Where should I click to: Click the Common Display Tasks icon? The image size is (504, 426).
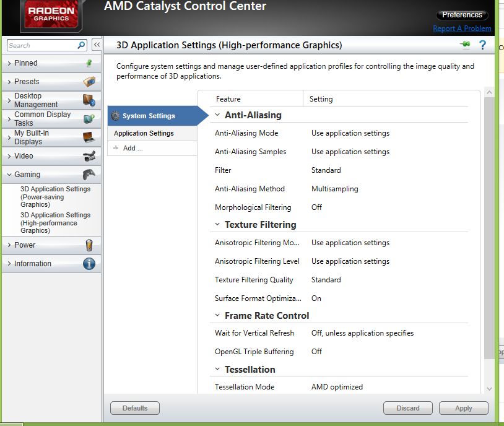(89, 119)
